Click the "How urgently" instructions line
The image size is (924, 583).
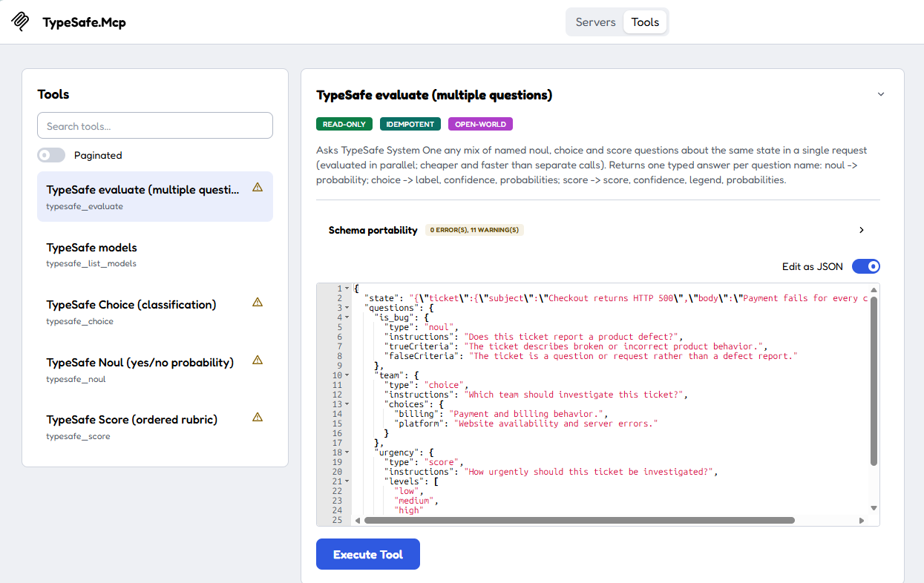tap(551, 472)
